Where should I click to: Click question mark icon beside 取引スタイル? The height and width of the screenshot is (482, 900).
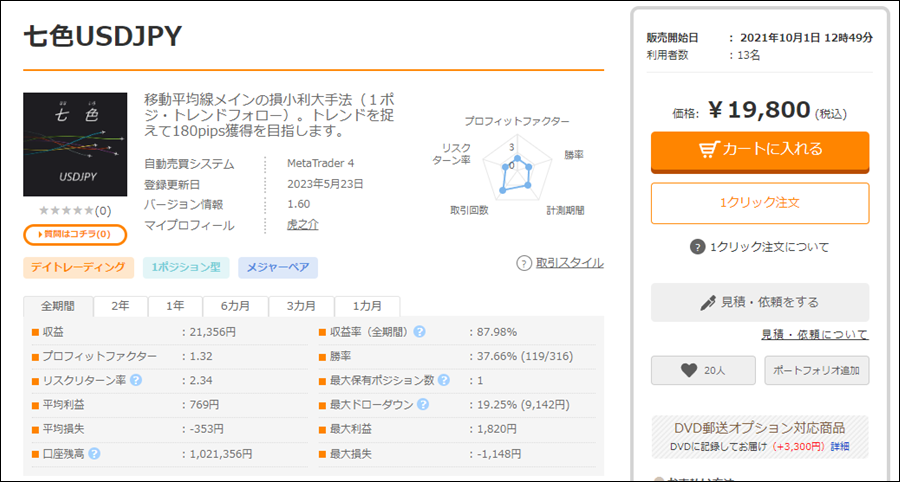[524, 263]
